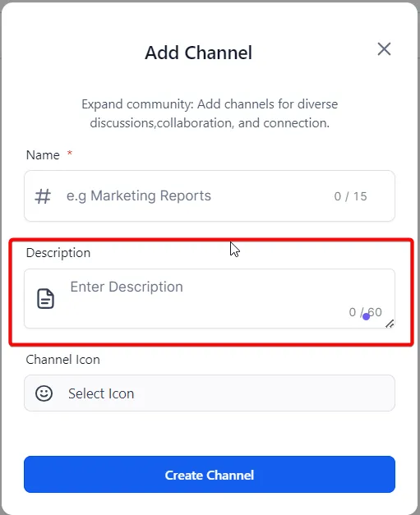Close the Add Channel dialog

(x=384, y=49)
